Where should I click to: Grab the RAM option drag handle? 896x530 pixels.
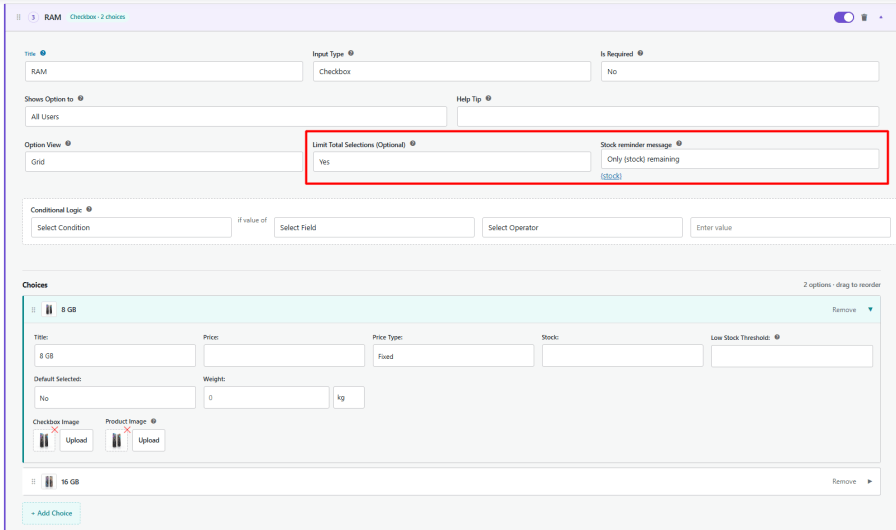click(x=18, y=17)
